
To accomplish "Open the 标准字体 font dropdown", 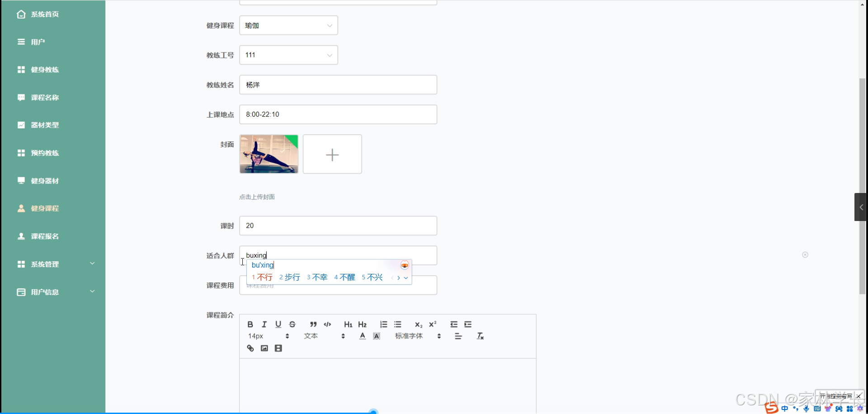I will pyautogui.click(x=418, y=336).
